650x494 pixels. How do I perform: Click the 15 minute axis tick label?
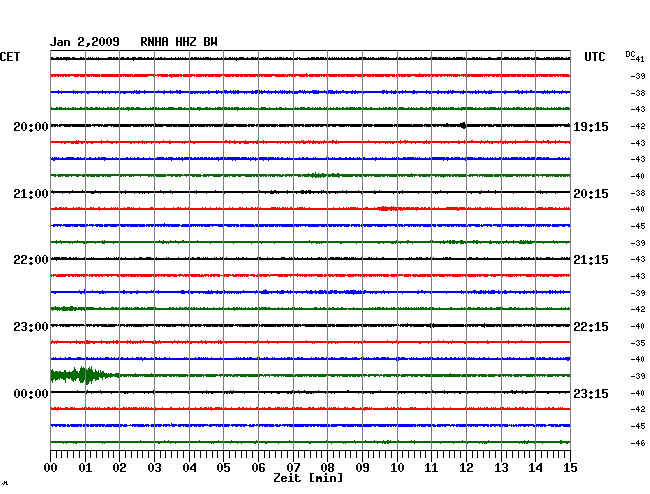tap(570, 467)
